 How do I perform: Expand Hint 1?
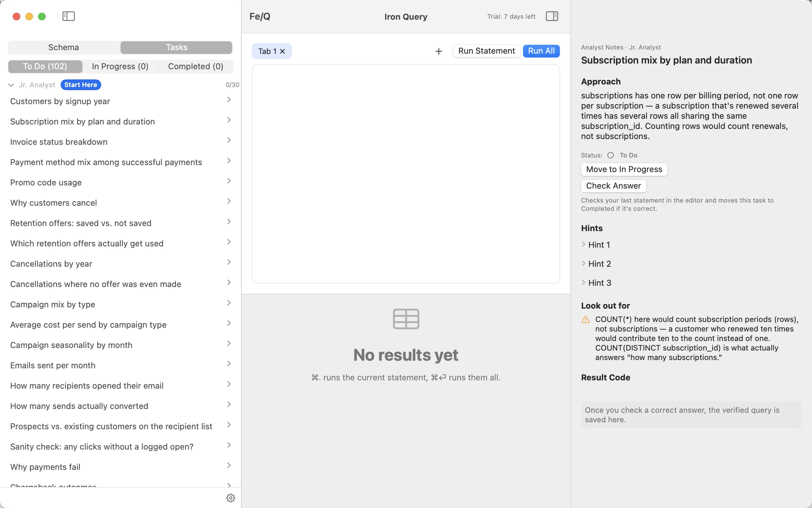tap(584, 244)
